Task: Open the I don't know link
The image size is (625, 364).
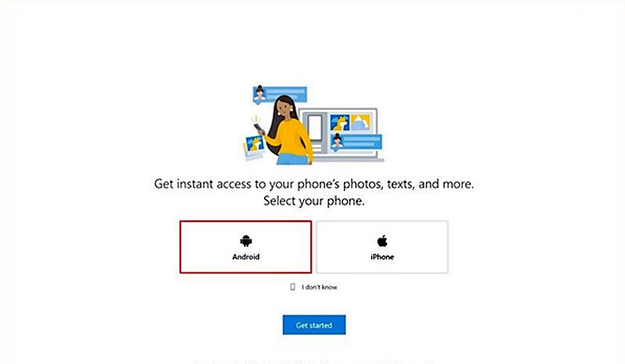Action: tap(320, 287)
